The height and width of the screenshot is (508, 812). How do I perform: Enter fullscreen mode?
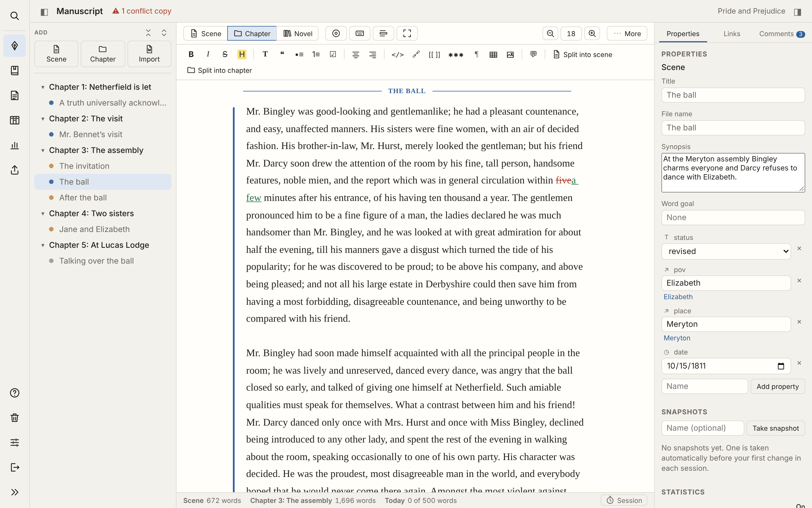(x=407, y=34)
